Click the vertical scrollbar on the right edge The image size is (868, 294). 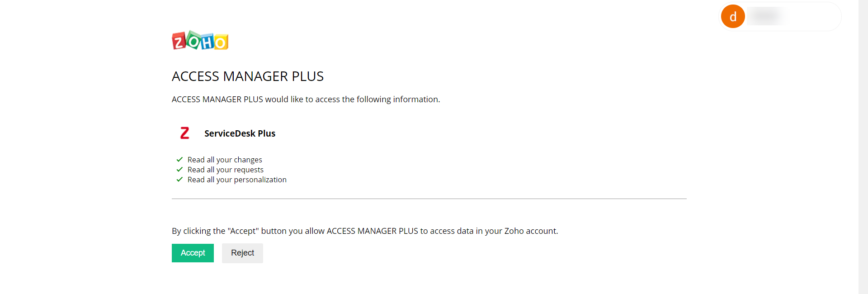(863, 147)
